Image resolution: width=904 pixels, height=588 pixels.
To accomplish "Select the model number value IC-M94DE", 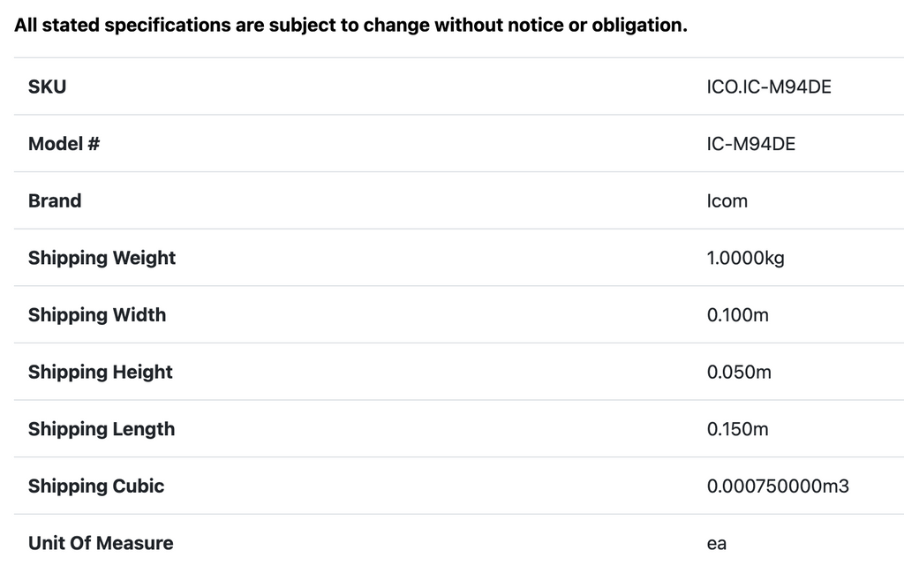I will pos(751,144).
